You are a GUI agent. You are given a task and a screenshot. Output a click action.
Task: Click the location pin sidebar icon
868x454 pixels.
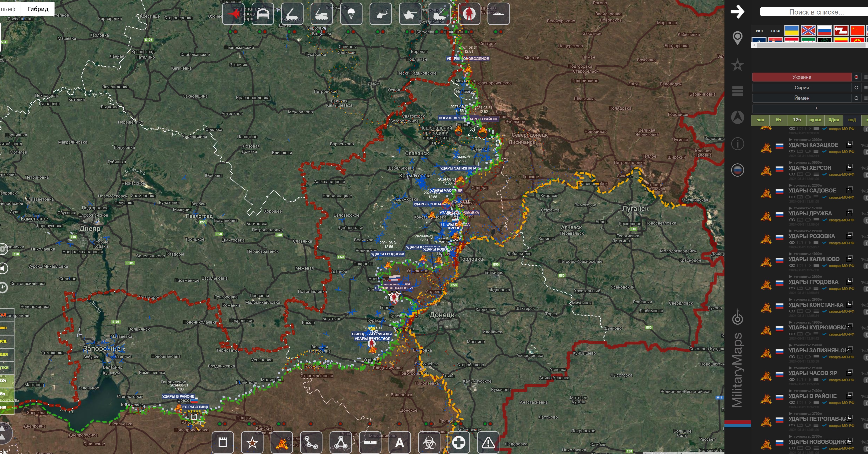click(738, 38)
